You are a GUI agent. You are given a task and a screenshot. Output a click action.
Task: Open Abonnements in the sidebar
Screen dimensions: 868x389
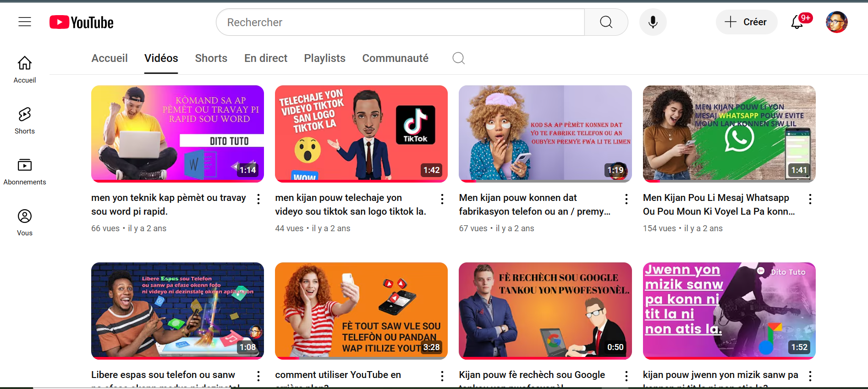[x=25, y=172]
